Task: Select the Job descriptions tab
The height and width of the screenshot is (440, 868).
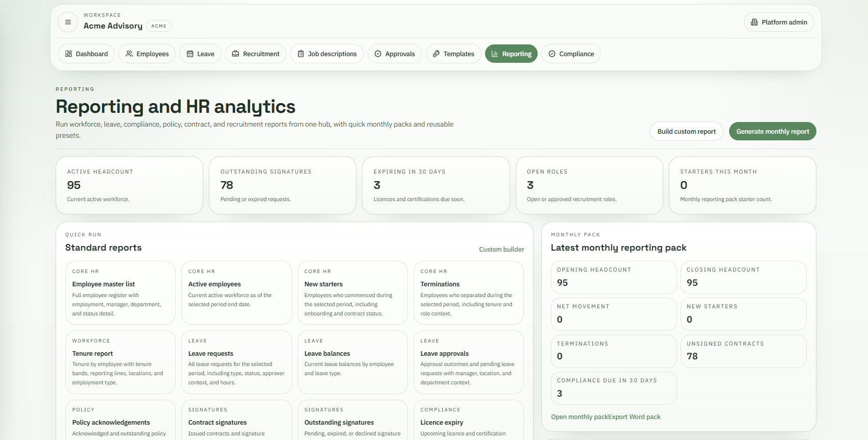Action: [327, 54]
